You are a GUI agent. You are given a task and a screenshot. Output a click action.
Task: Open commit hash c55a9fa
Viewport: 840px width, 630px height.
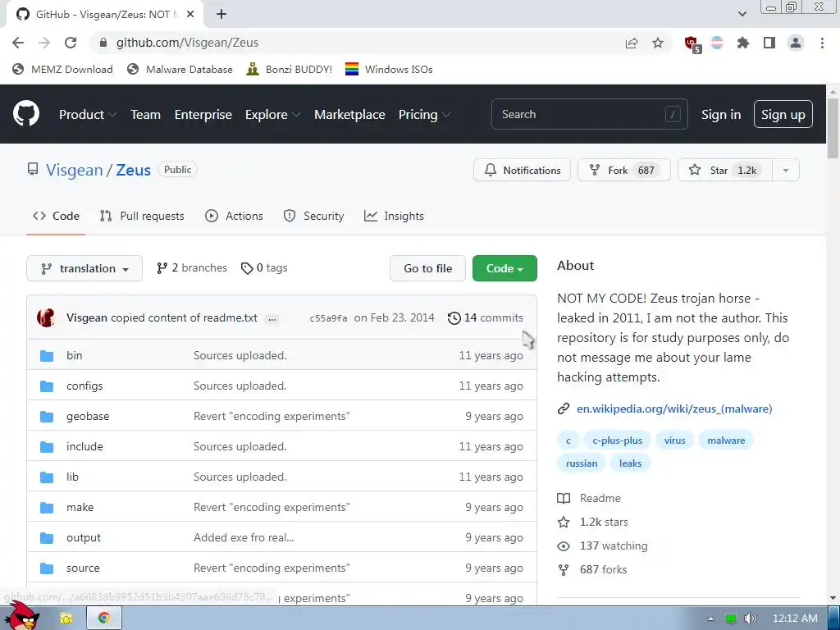tap(328, 318)
